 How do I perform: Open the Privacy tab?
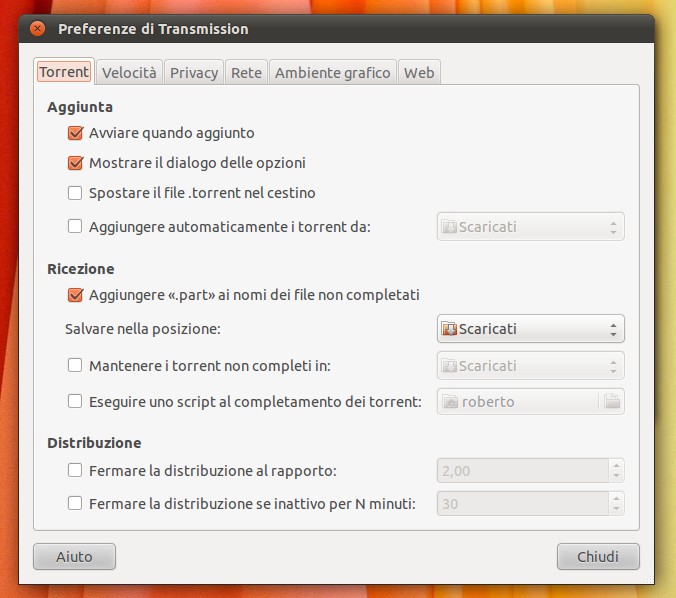tap(194, 72)
